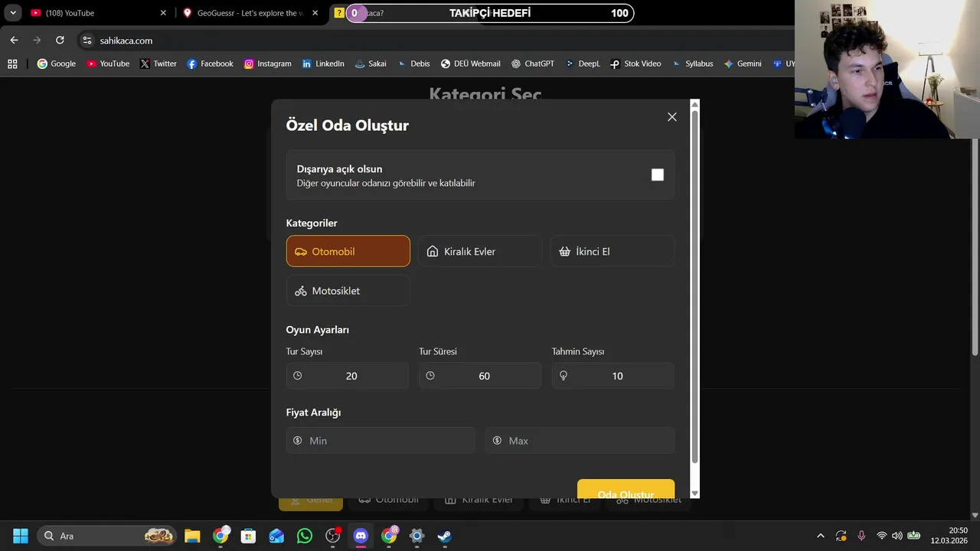The width and height of the screenshot is (980, 551).
Task: Open the Gemini bookmark
Action: click(743, 64)
